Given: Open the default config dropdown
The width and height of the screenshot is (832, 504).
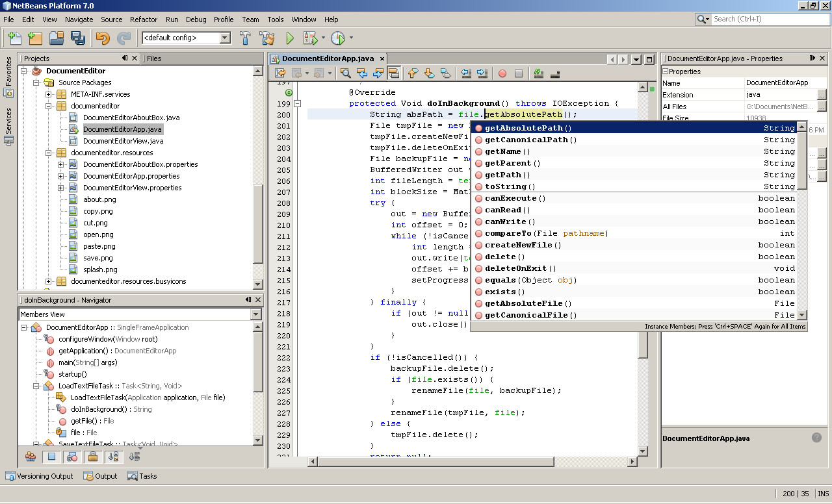Looking at the screenshot, I should pyautogui.click(x=225, y=38).
